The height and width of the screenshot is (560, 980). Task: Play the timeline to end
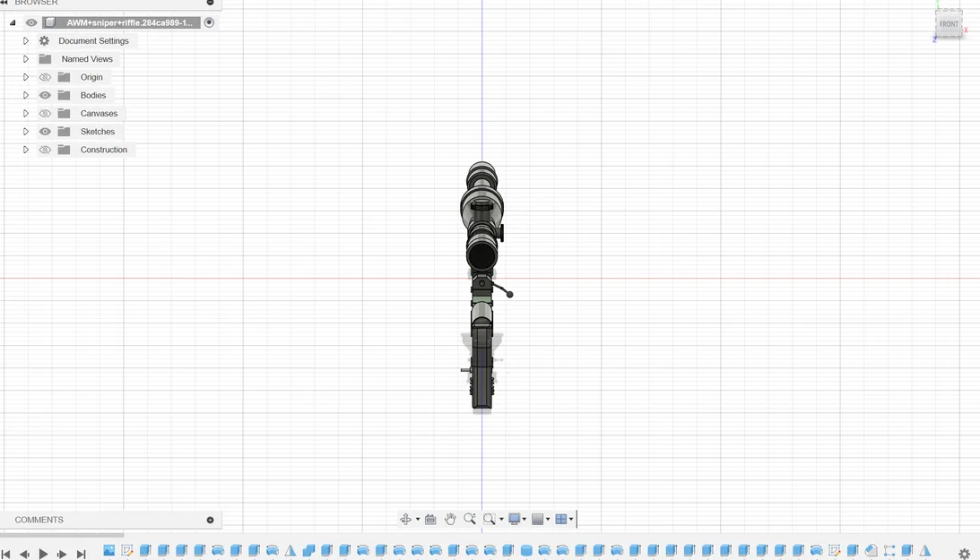click(x=43, y=554)
